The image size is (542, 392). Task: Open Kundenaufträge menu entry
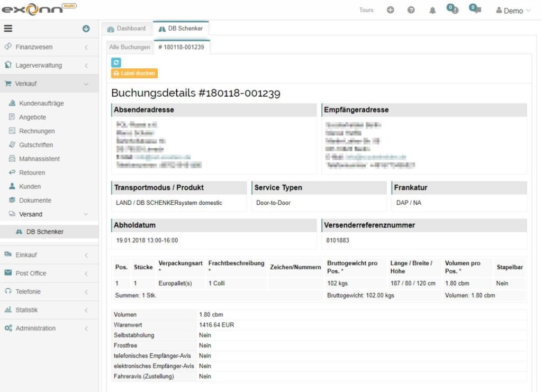(x=41, y=103)
